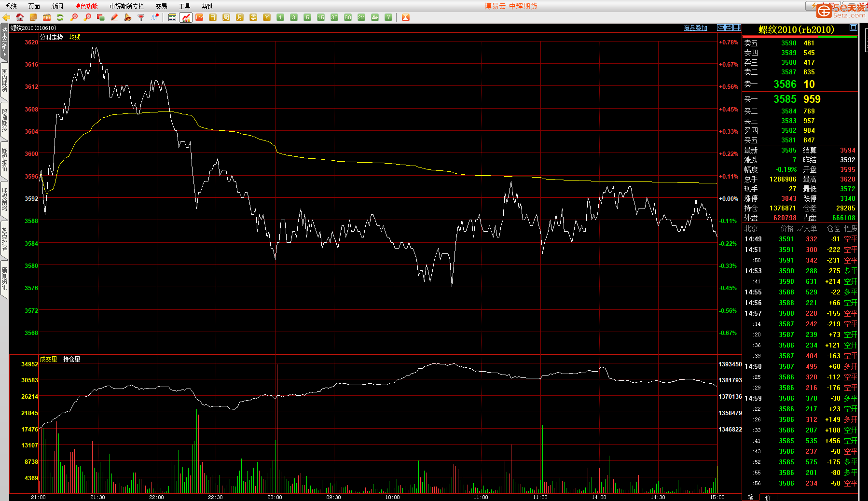Open the 新闻 menu

(x=57, y=6)
